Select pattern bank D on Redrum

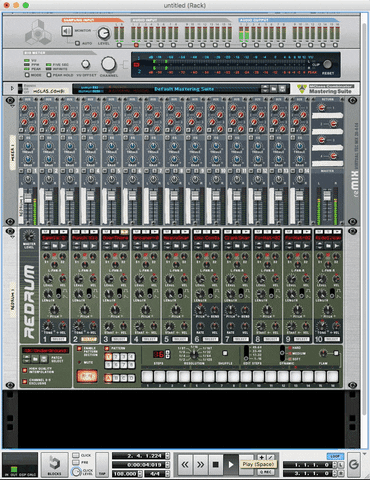tap(132, 378)
